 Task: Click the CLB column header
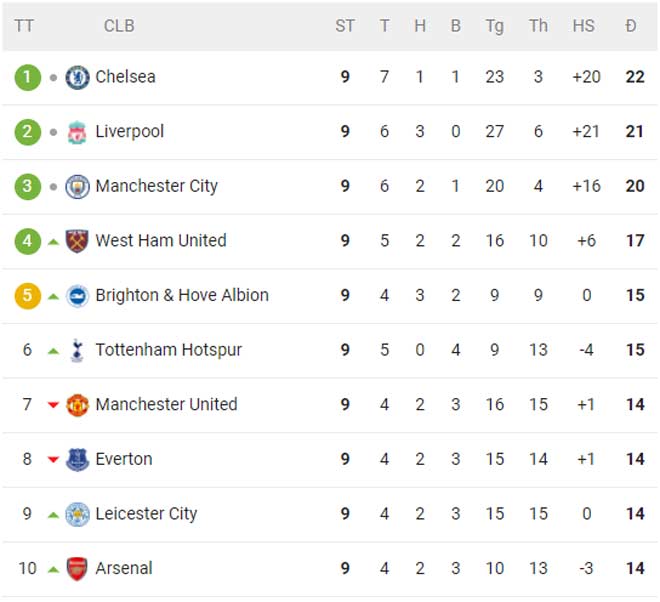(x=119, y=26)
